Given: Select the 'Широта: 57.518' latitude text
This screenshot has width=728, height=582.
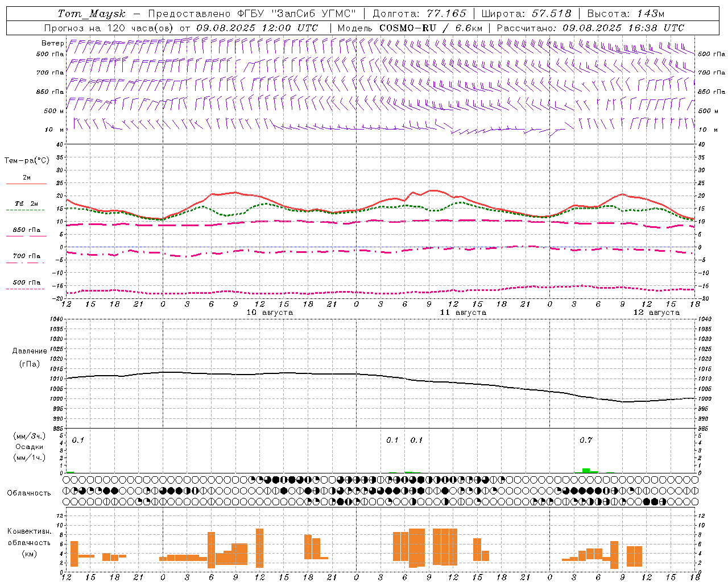Looking at the screenshot, I should [526, 14].
